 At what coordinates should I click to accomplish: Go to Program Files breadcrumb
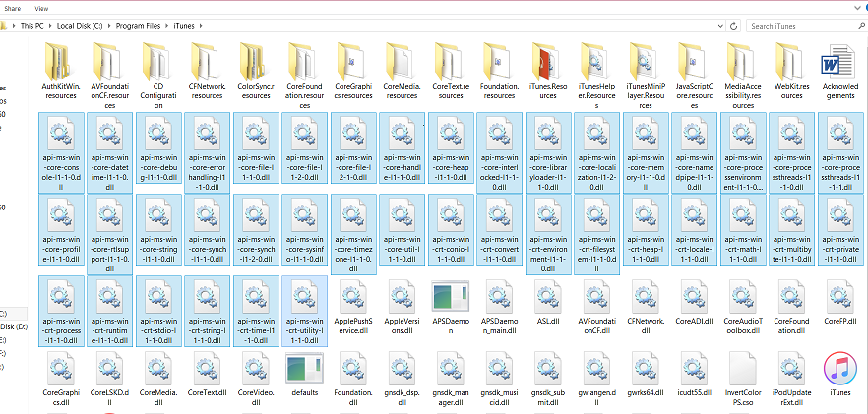click(139, 26)
